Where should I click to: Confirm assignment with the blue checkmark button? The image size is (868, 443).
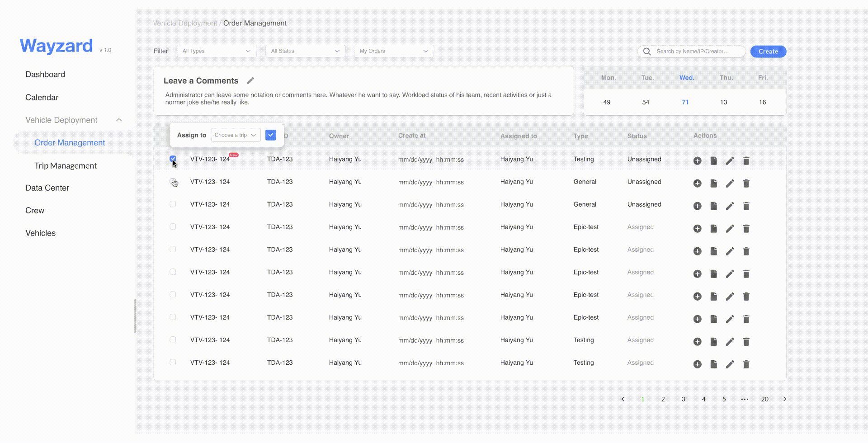pos(270,135)
